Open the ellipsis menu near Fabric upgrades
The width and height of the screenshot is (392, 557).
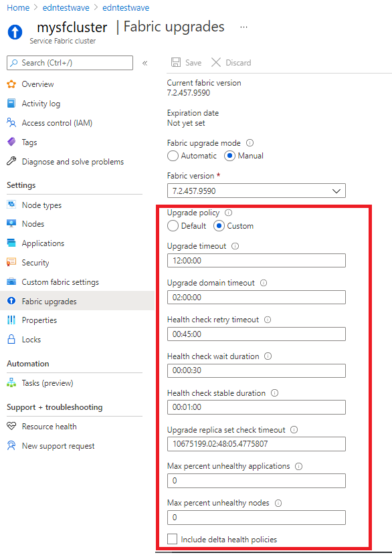pos(243,27)
